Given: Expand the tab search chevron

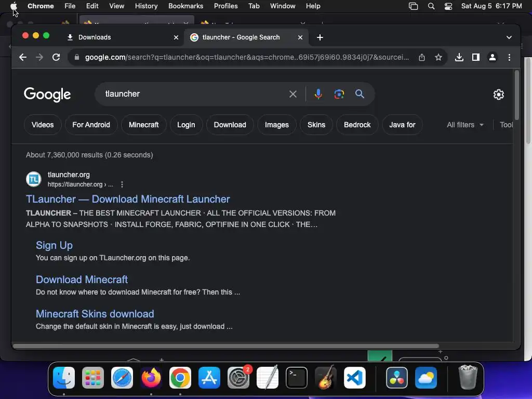Looking at the screenshot, I should click(x=509, y=37).
